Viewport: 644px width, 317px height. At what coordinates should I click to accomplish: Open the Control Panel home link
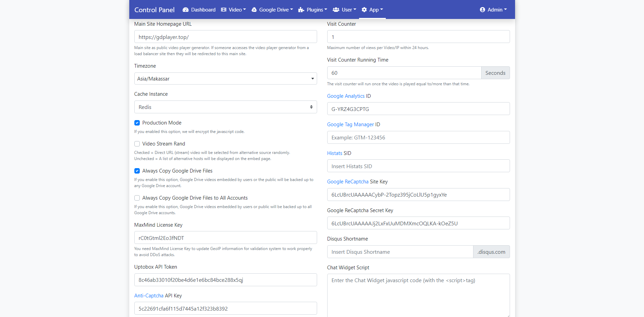154,10
